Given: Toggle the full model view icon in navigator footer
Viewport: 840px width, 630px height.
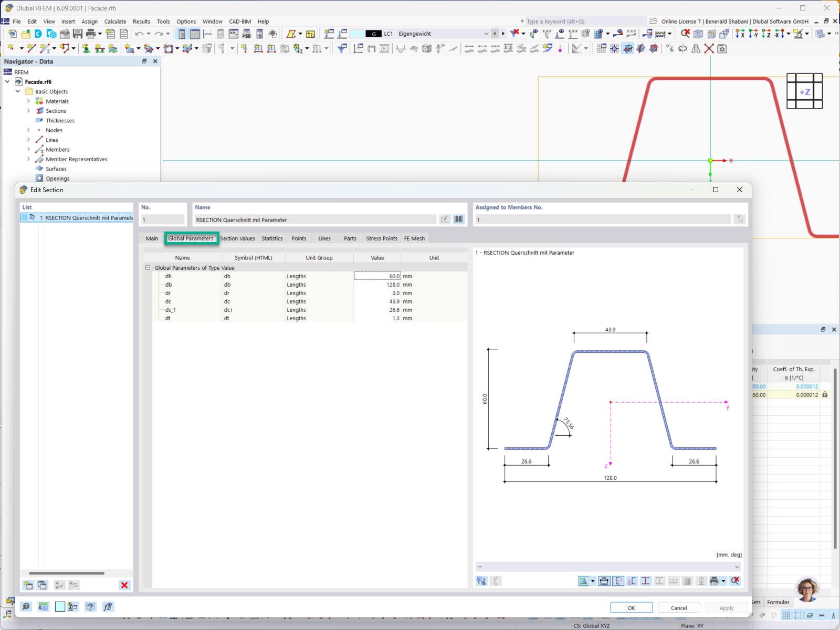Looking at the screenshot, I should pos(90,606).
